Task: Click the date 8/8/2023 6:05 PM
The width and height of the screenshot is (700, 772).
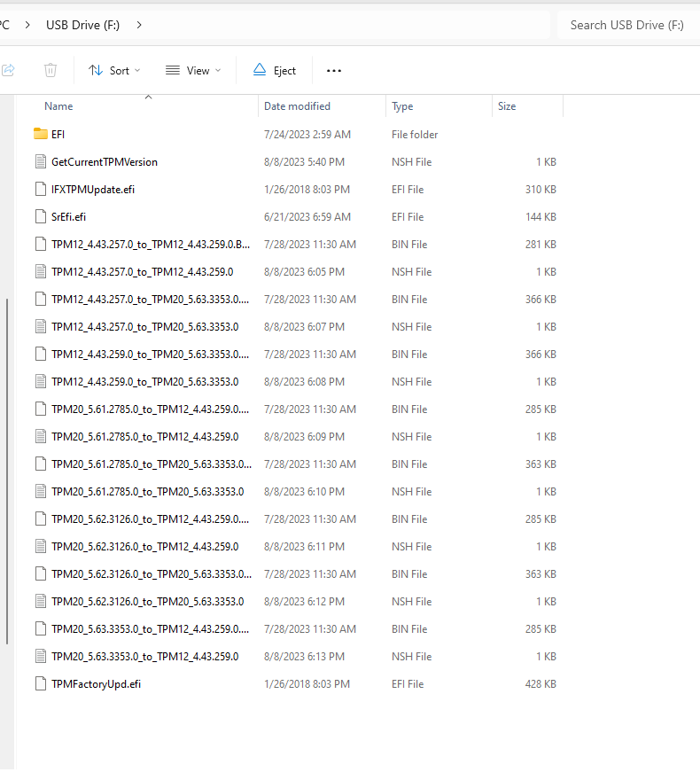Action: [304, 272]
